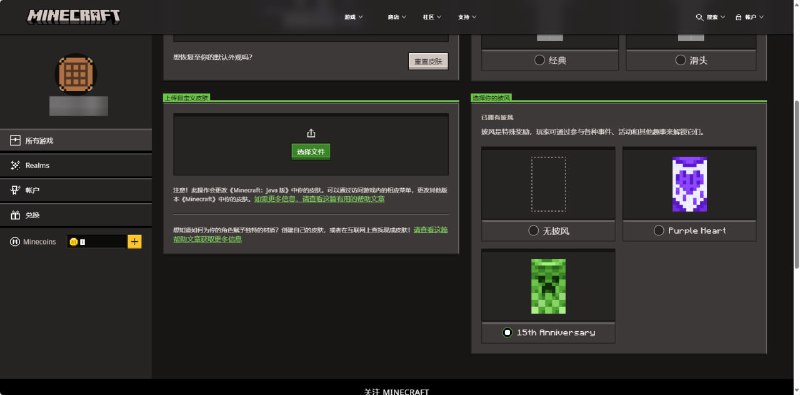
Task: Open search via the magnifier icon
Action: tap(699, 17)
